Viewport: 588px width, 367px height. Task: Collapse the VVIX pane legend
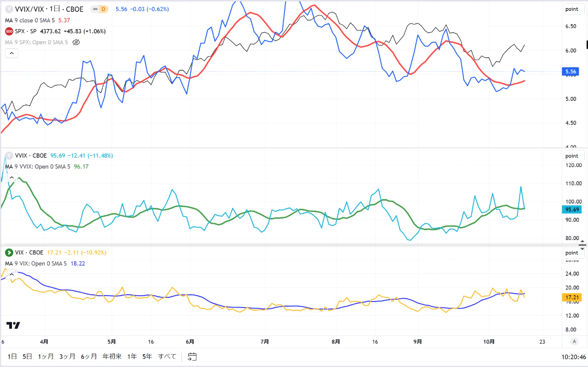[x=12, y=177]
